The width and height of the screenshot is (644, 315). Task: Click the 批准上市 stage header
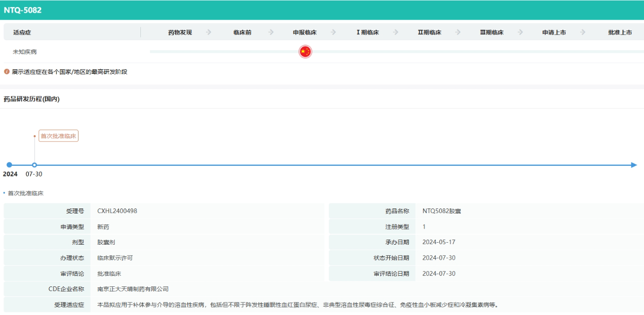[620, 33]
